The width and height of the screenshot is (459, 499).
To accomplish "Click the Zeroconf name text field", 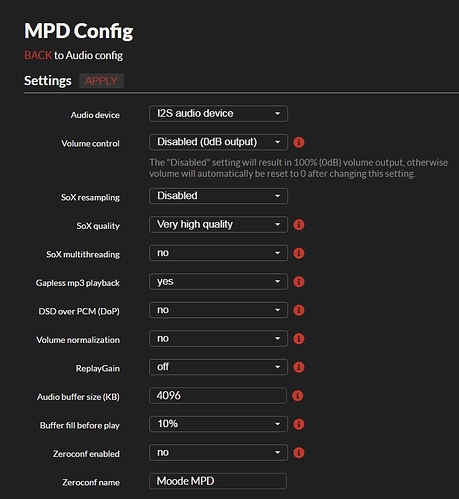I will 218,481.
